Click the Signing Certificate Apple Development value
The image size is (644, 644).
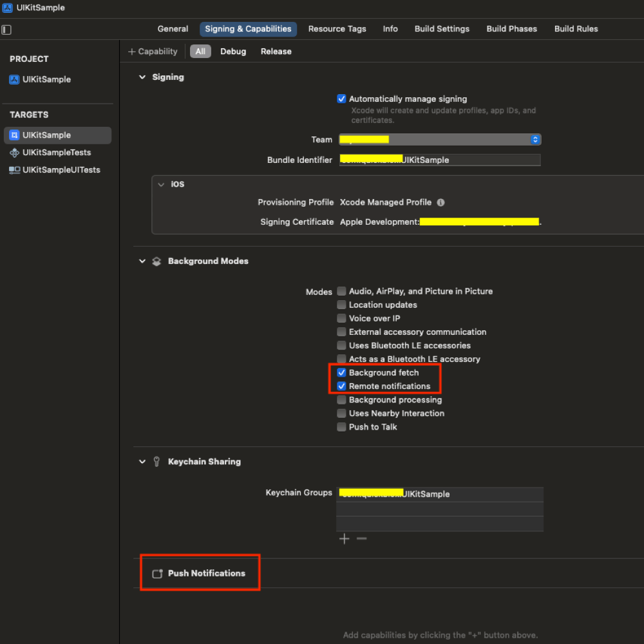click(440, 222)
